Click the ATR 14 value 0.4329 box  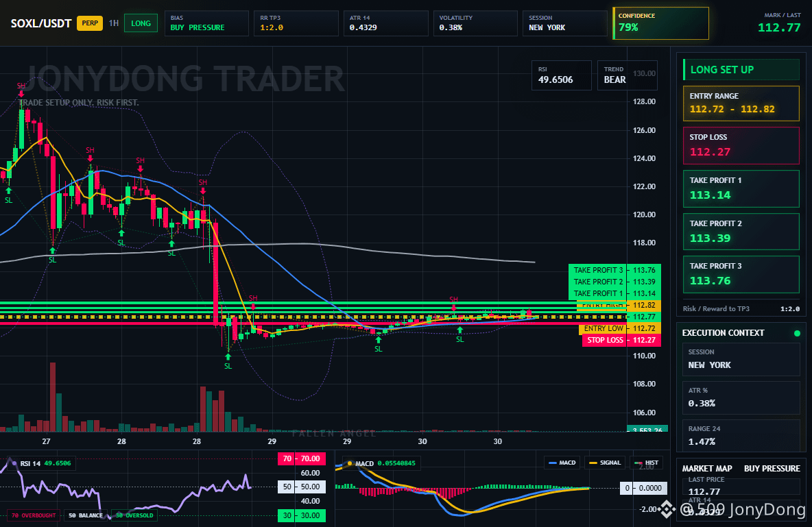pos(386,23)
